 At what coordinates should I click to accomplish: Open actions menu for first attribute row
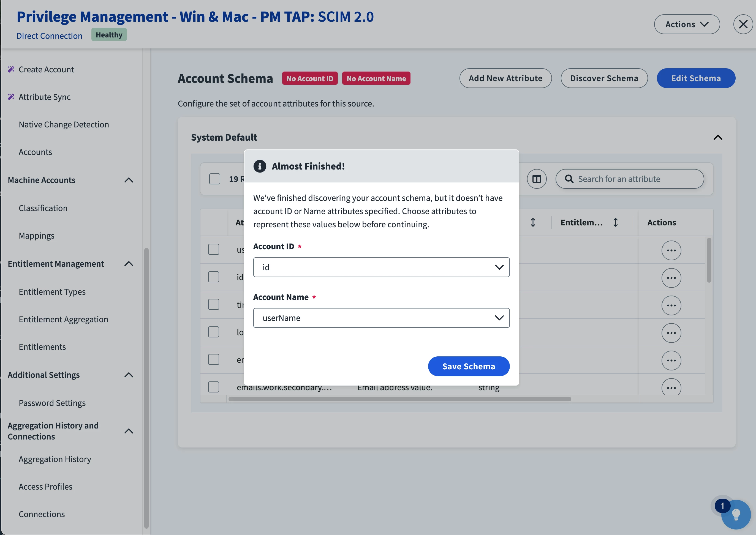pos(671,251)
